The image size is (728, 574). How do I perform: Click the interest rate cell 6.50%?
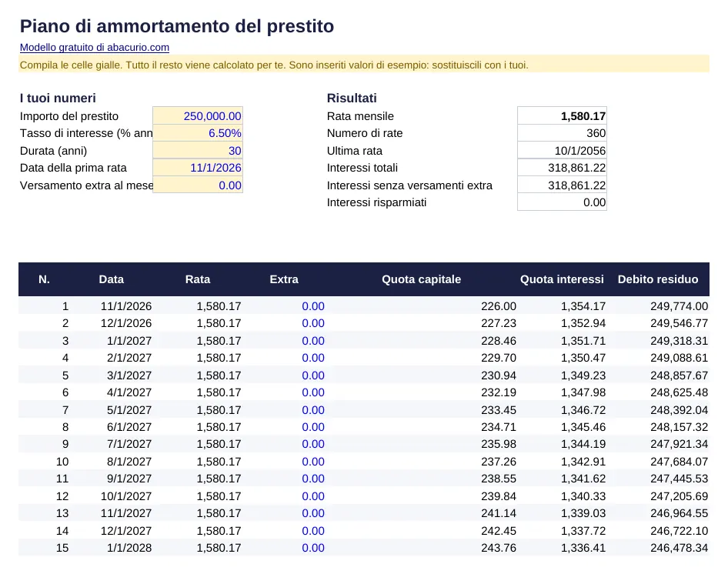click(198, 133)
